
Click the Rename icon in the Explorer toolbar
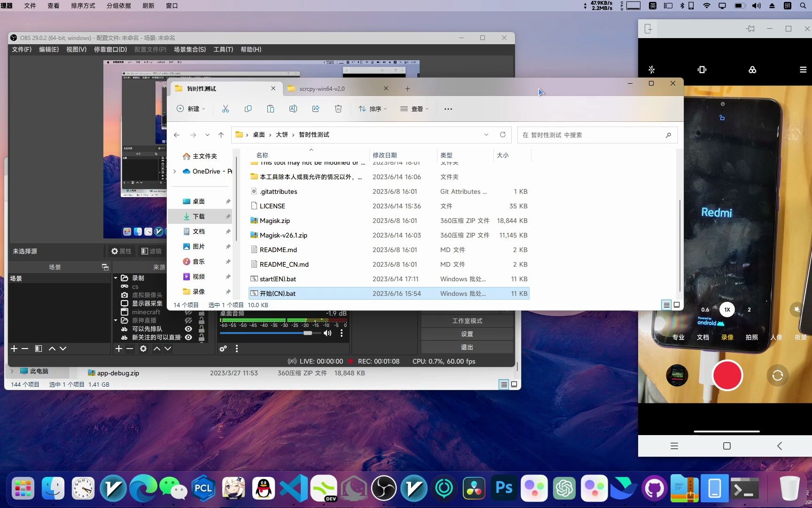click(x=293, y=109)
